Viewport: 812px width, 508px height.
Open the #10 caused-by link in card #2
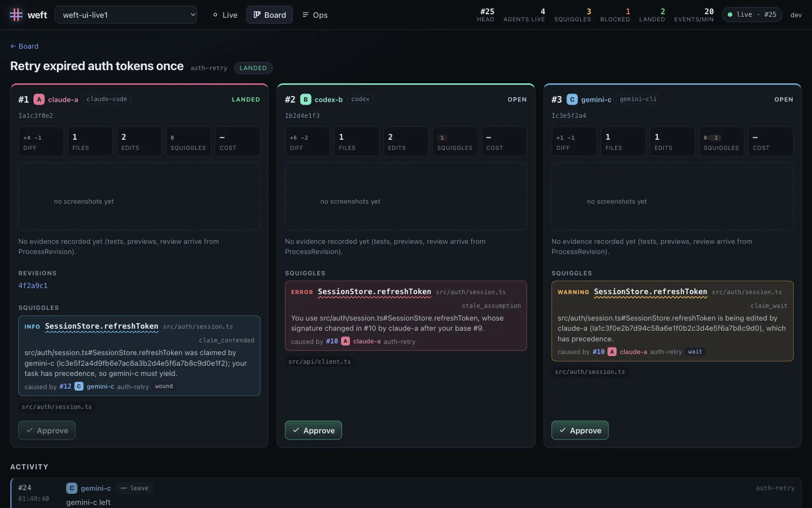332,341
